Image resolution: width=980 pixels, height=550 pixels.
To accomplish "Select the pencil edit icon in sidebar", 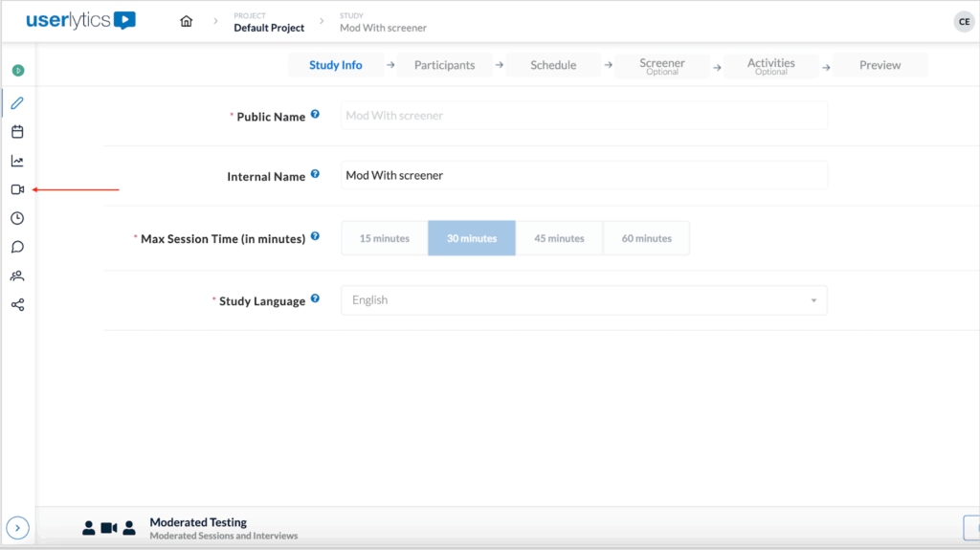I will (x=17, y=103).
